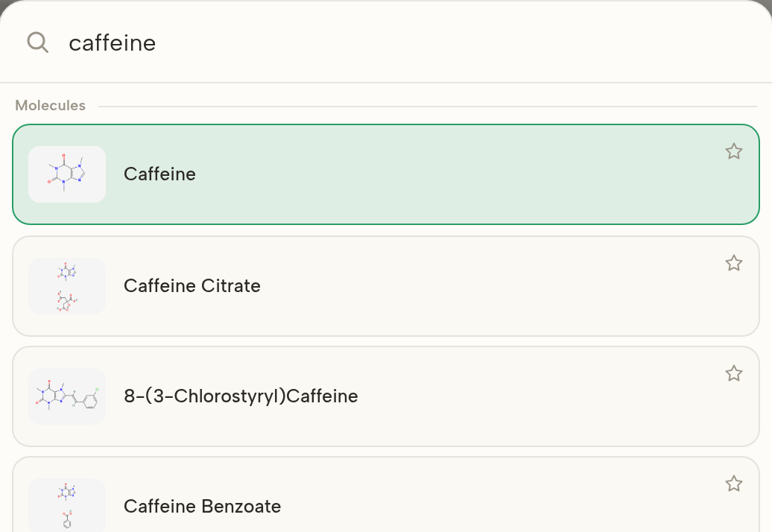Open the Caffeine Citrate name text
The height and width of the screenshot is (532, 772).
192,286
